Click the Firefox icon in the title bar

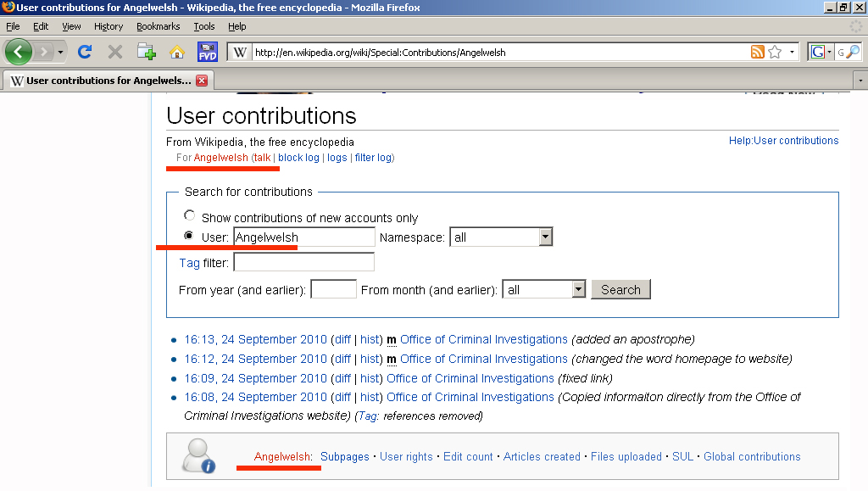click(8, 7)
